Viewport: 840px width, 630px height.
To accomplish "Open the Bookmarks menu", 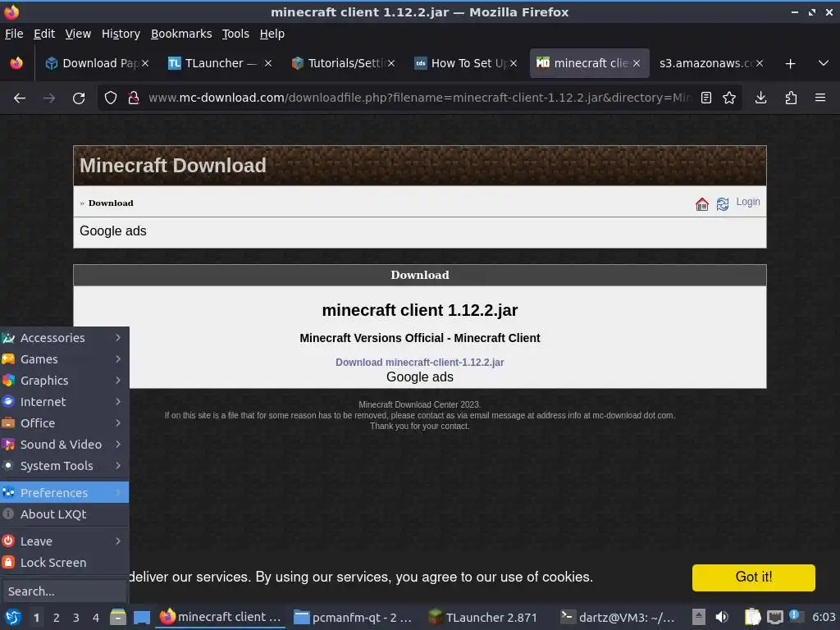I will [181, 34].
